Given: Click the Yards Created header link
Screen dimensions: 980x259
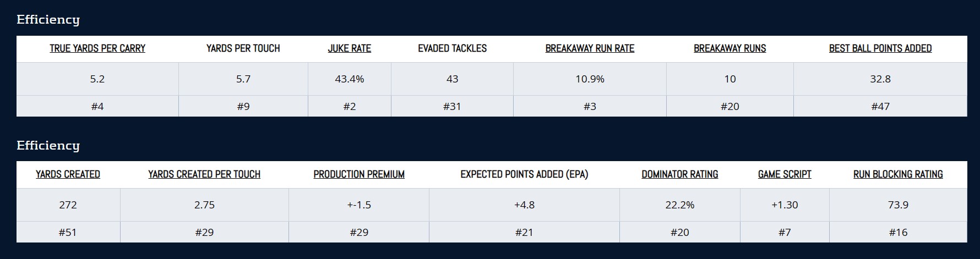Looking at the screenshot, I should [x=68, y=174].
